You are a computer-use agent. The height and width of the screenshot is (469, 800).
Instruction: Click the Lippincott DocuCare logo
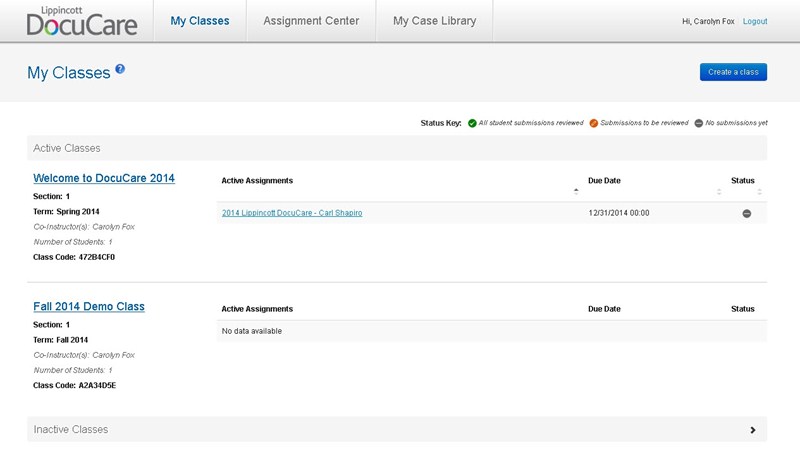82,21
